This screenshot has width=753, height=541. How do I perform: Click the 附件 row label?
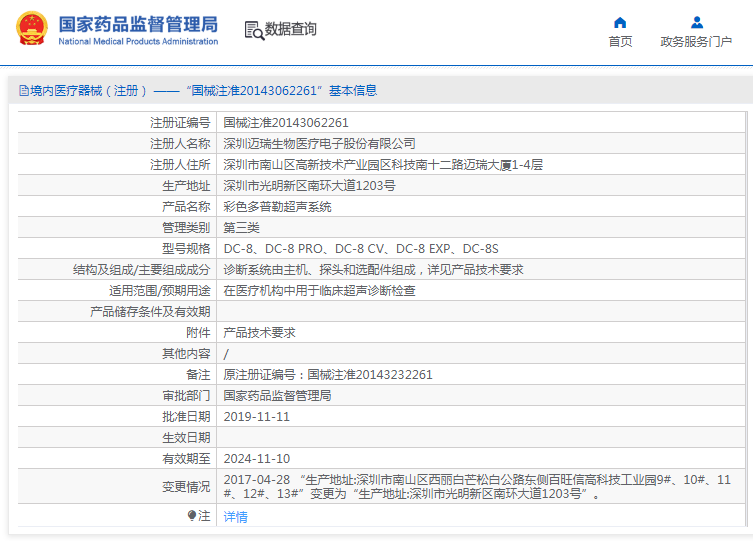(x=198, y=333)
